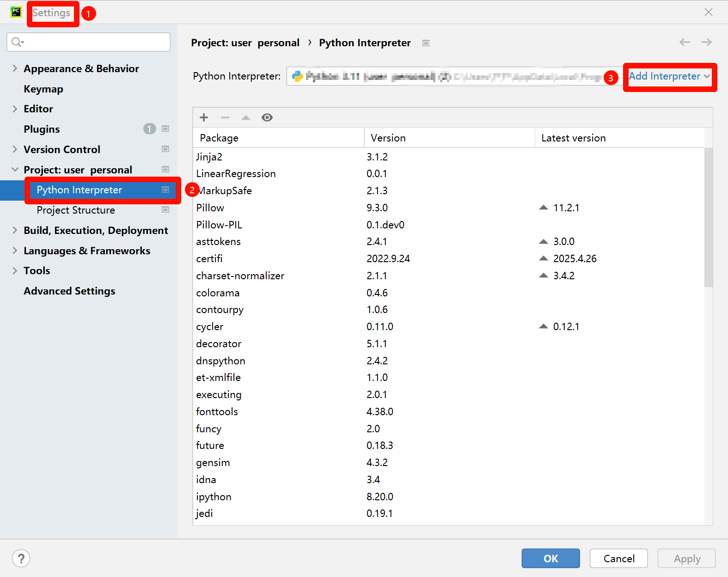Viewport: 728px width, 577px height.
Task: Open the Add Interpreter menu
Action: click(x=669, y=76)
